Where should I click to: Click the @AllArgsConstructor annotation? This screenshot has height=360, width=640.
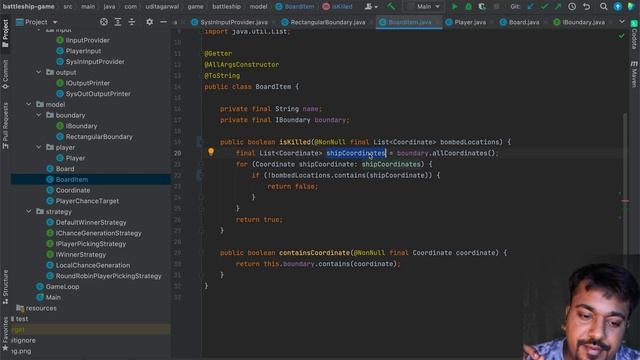click(242, 64)
